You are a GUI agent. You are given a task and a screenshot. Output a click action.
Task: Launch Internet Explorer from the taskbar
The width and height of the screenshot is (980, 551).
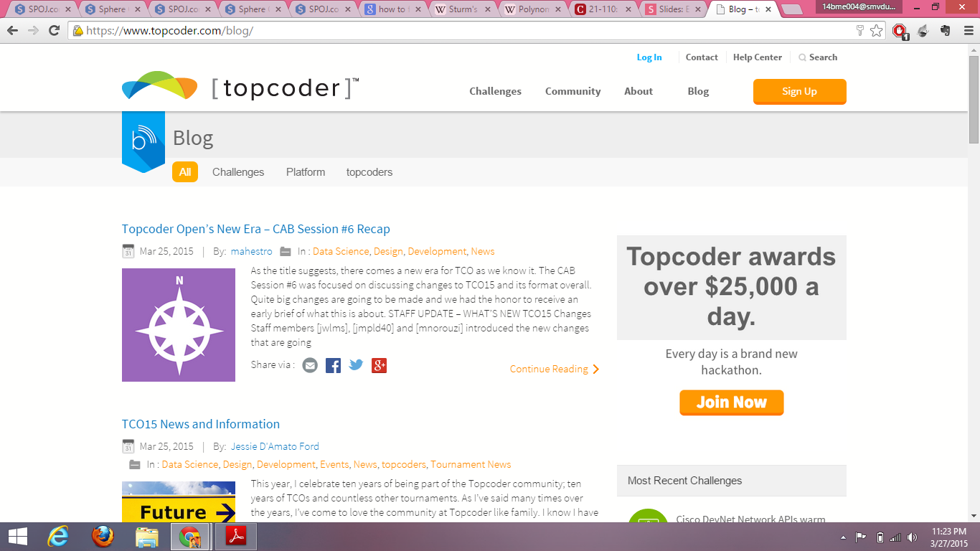(x=58, y=537)
